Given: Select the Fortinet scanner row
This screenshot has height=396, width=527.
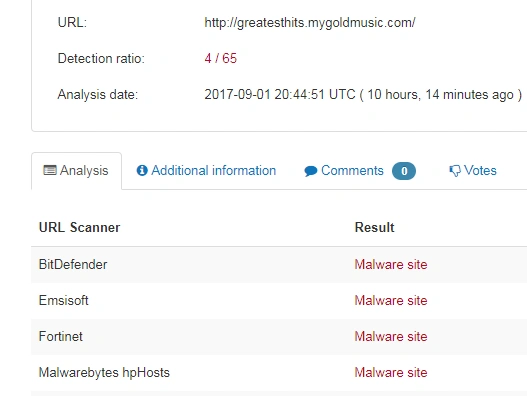Looking at the screenshot, I should coord(279,336).
